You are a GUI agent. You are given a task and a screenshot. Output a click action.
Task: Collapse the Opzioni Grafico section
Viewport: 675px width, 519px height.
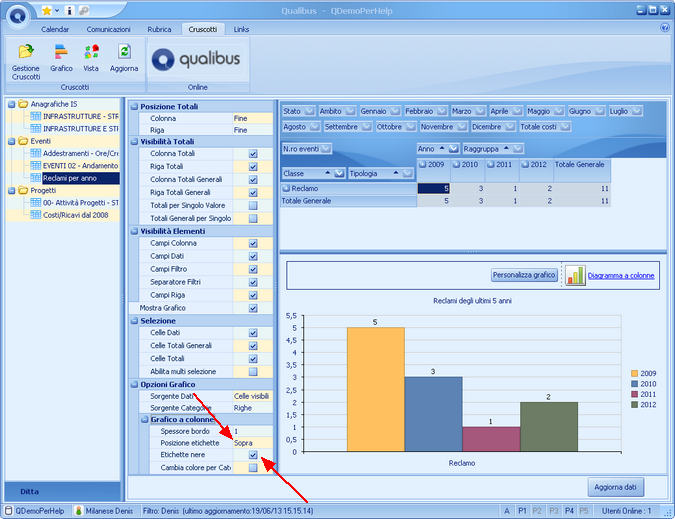click(x=134, y=384)
